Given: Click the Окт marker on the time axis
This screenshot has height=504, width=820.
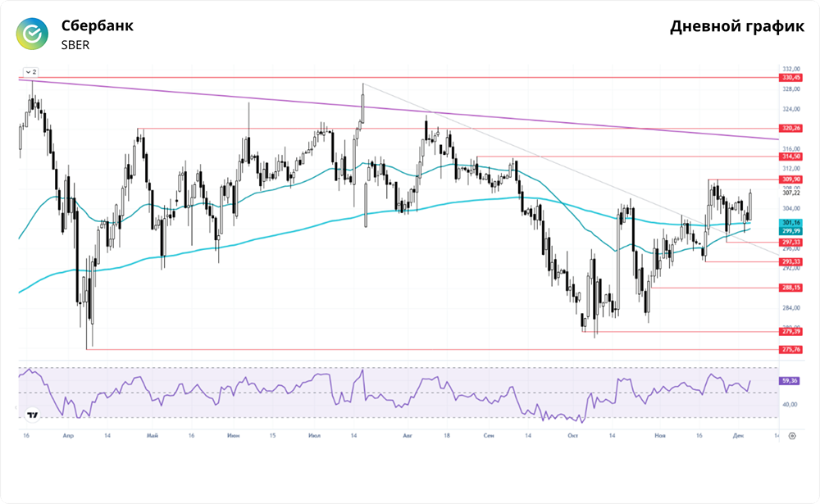Looking at the screenshot, I should coord(572,437).
